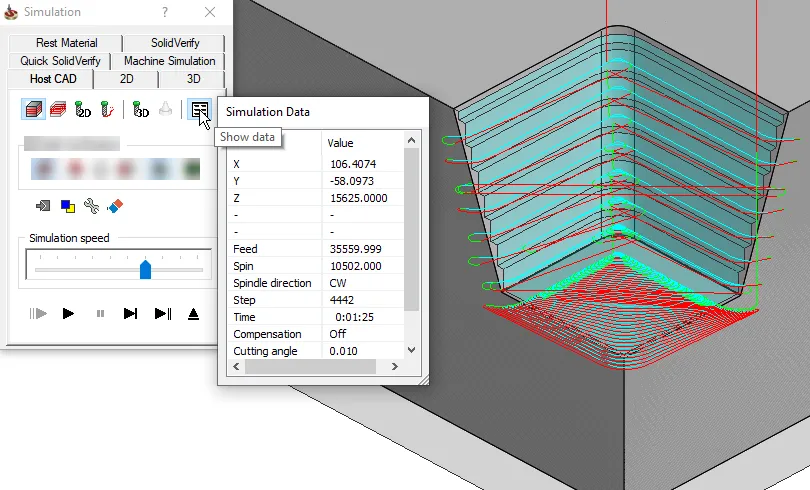Screen dimensions: 810x490
Task: Open the SolidVerify tab
Action: pos(175,43)
